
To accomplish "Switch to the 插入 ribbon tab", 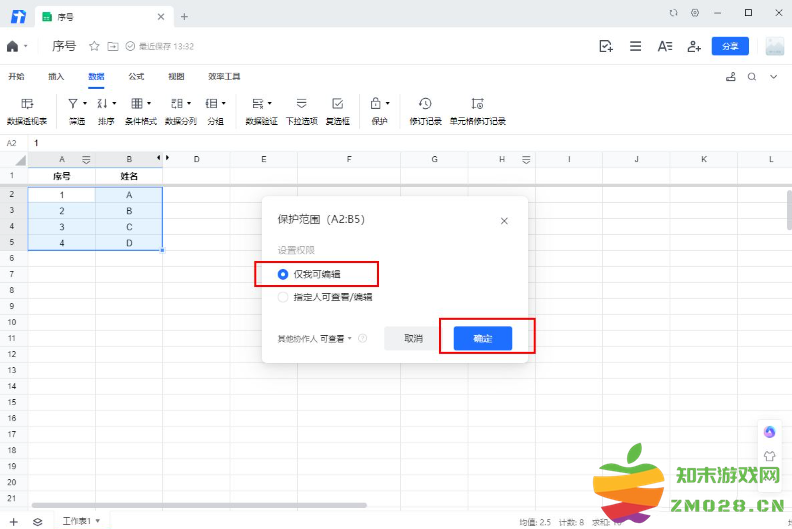I will click(x=56, y=76).
